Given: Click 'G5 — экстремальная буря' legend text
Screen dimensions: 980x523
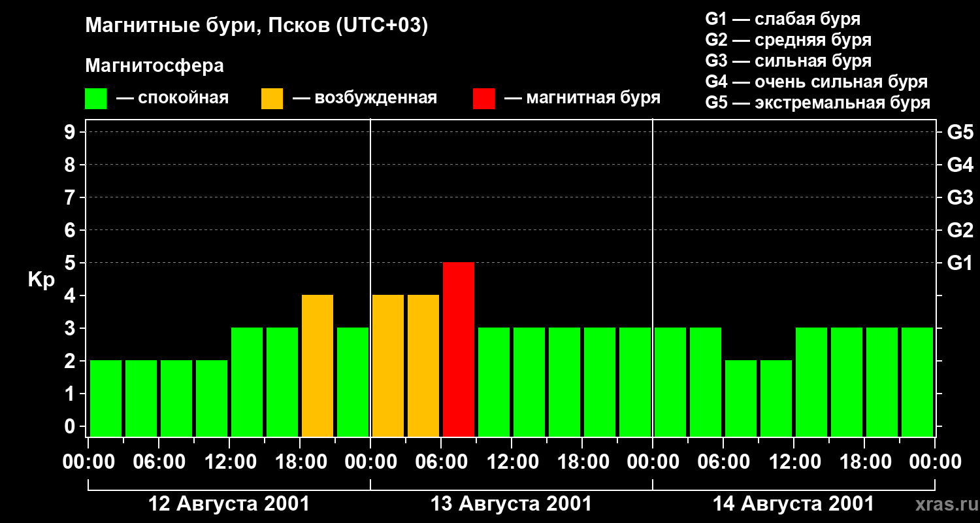Looking at the screenshot, I should pos(817,103).
